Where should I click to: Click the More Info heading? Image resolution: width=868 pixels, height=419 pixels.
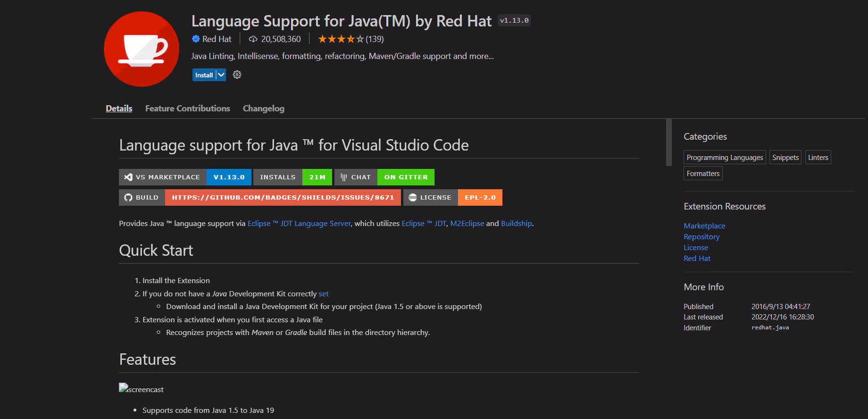pyautogui.click(x=704, y=287)
